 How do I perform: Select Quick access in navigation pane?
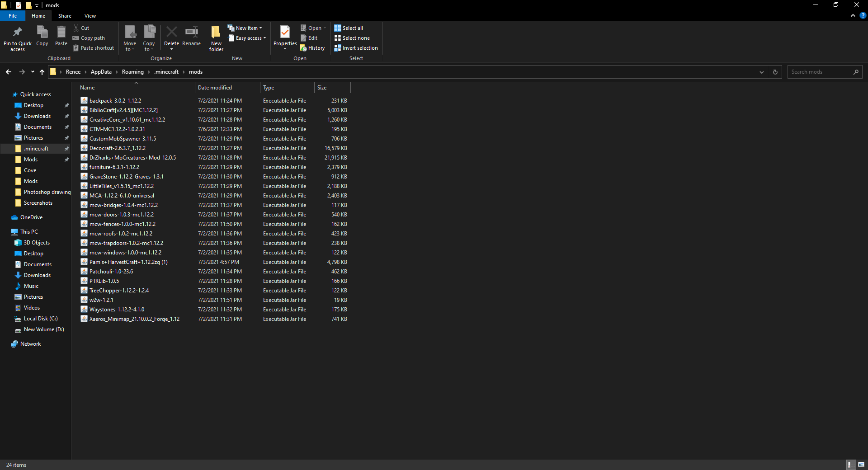(36, 94)
